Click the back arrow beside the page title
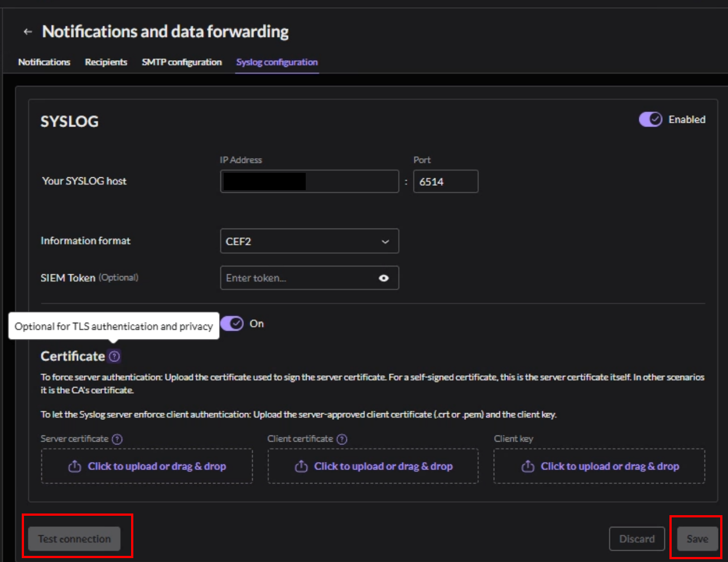This screenshot has height=562, width=728. (x=28, y=32)
